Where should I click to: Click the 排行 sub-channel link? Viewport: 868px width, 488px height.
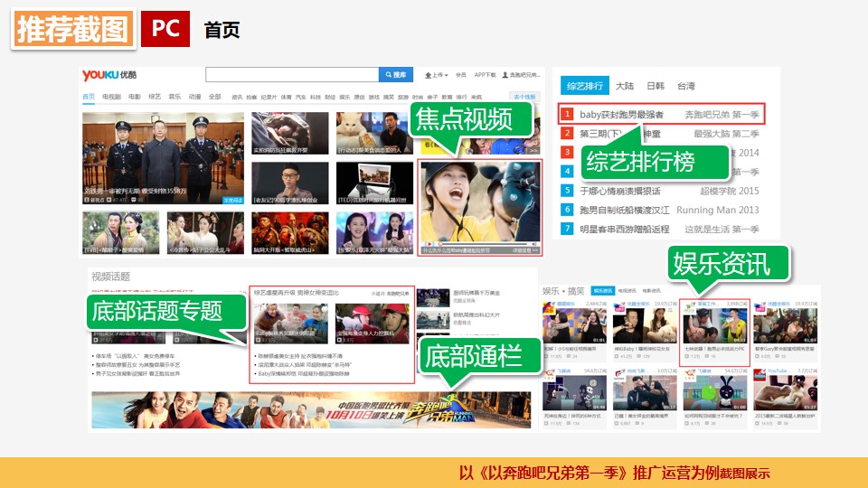(461, 98)
